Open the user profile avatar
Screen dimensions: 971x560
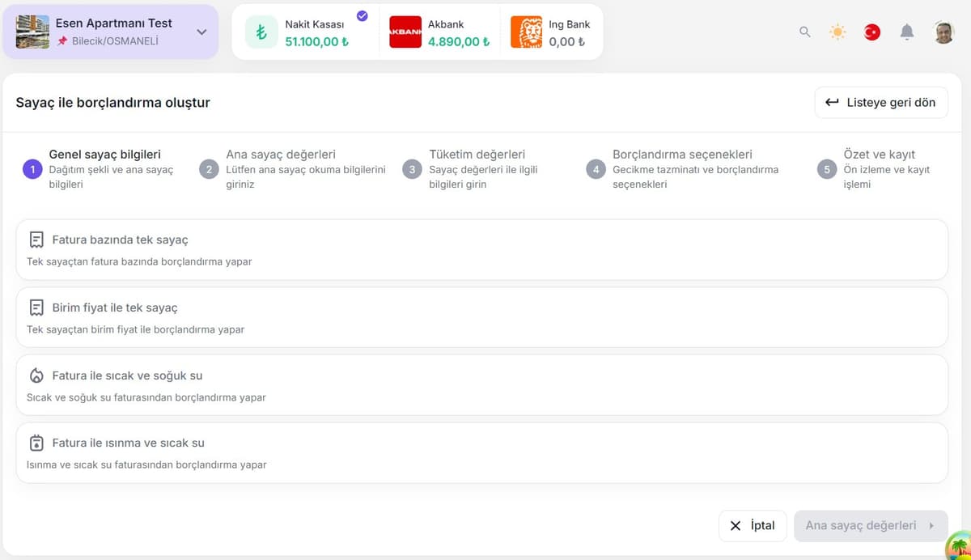click(943, 32)
